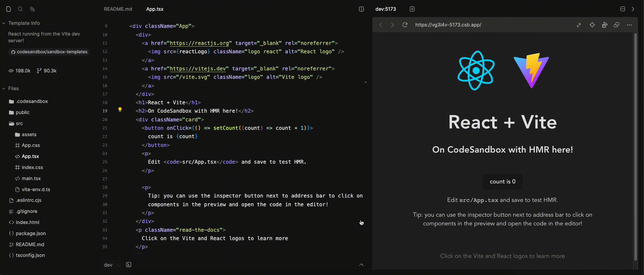Select the App.tsx editor tab

[x=155, y=9]
